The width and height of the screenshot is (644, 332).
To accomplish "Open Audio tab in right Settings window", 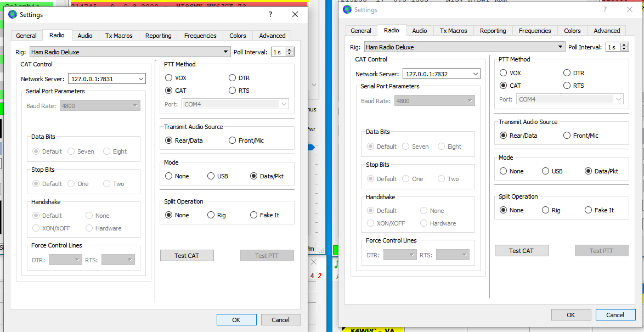I will [419, 31].
